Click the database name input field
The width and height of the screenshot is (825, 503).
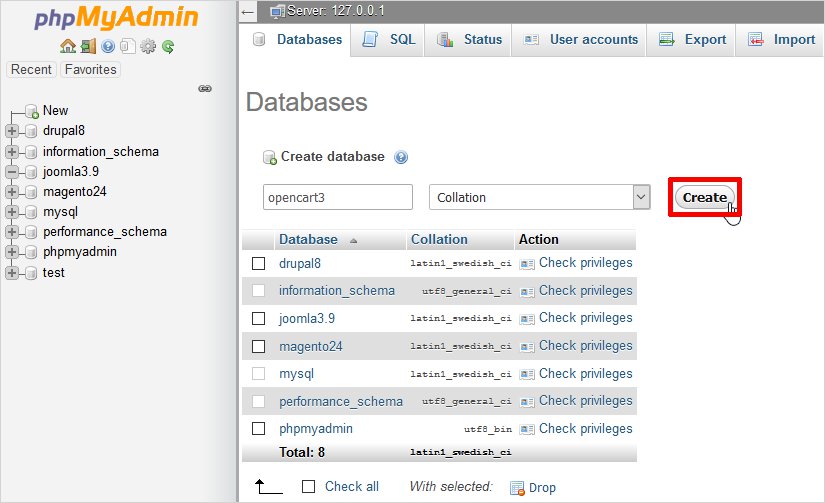click(338, 197)
